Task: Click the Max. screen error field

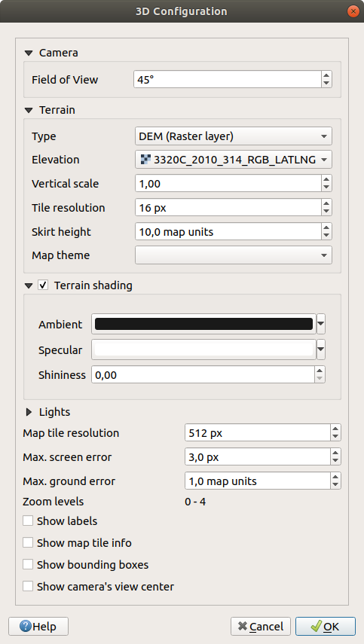Action: 258,456
